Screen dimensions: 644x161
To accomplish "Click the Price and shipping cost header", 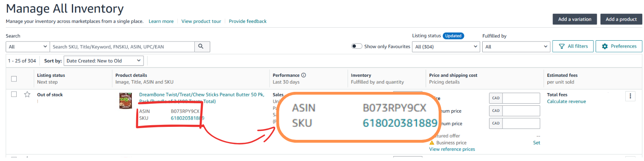I will tap(453, 75).
